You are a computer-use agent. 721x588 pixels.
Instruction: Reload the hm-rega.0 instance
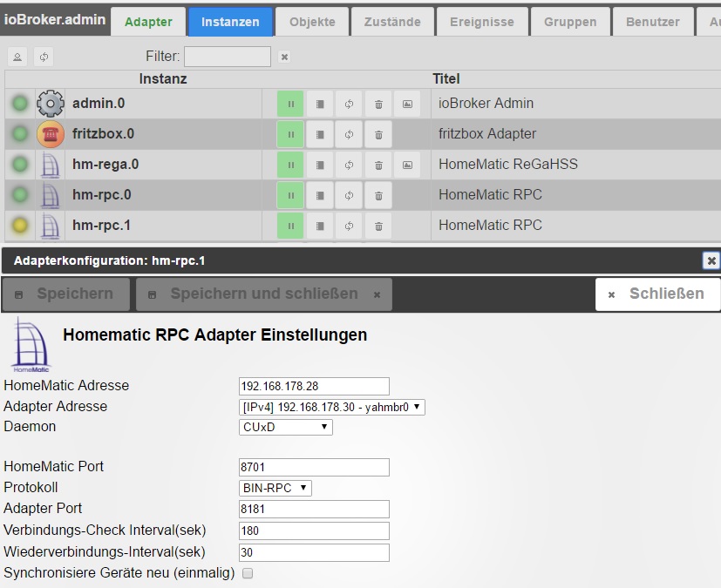coord(349,165)
